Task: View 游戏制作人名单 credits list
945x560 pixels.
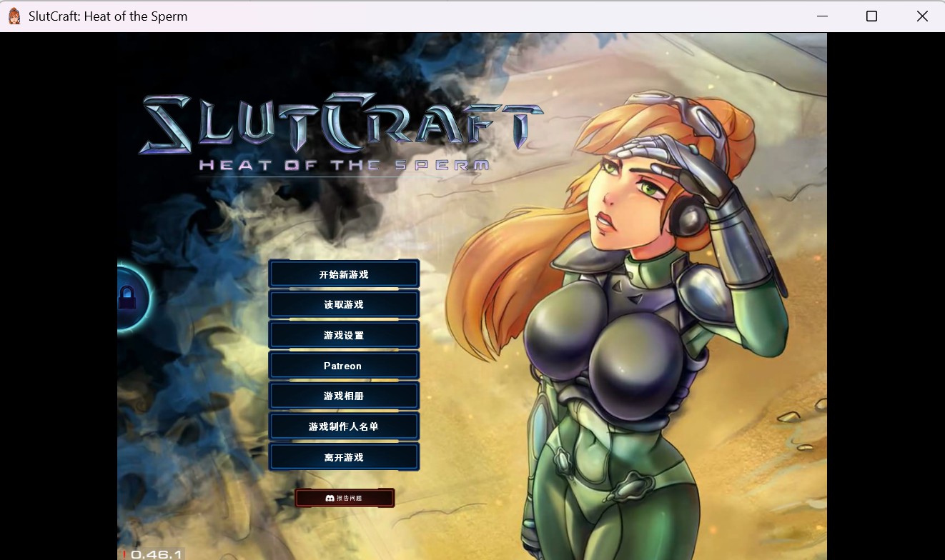Action: point(344,426)
